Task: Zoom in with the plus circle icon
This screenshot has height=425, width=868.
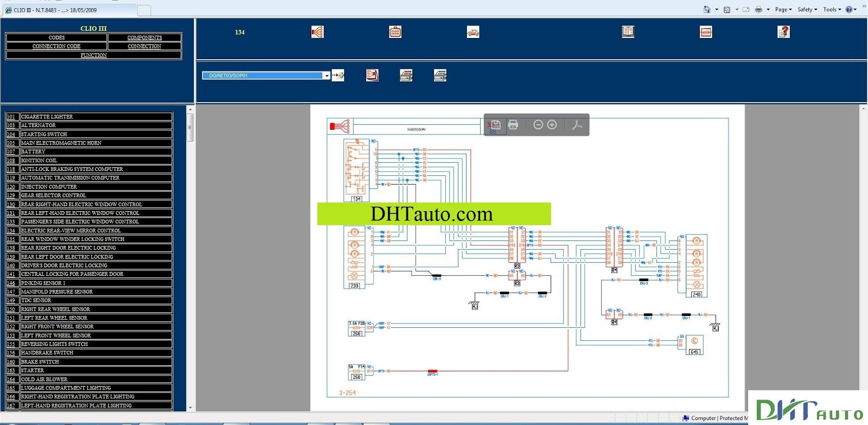Action: pos(552,125)
